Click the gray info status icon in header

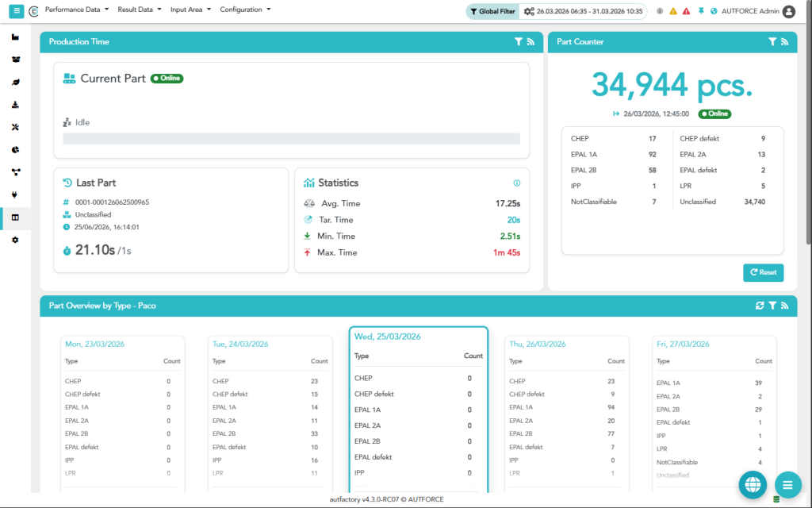point(660,11)
